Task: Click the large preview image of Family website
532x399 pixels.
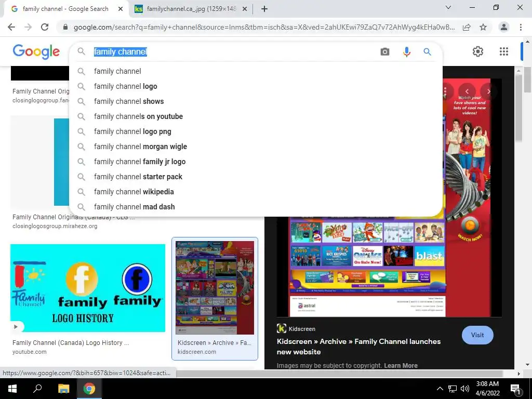Action: (389, 267)
